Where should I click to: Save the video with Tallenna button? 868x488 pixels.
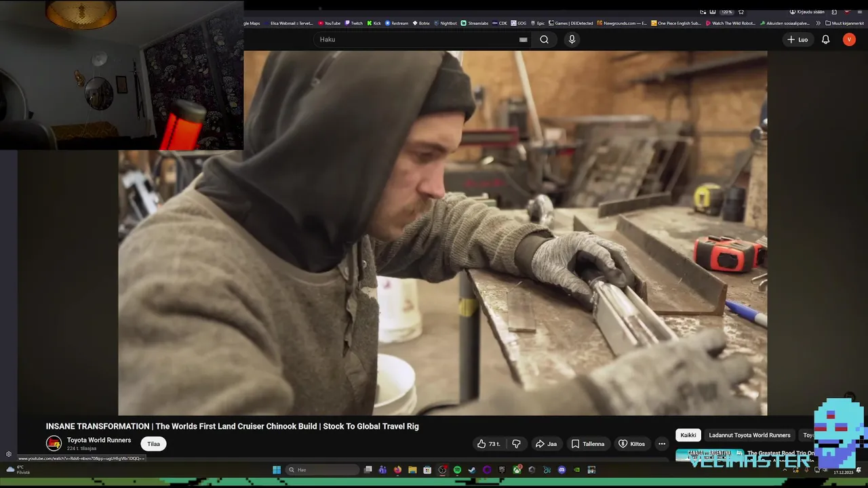click(587, 444)
